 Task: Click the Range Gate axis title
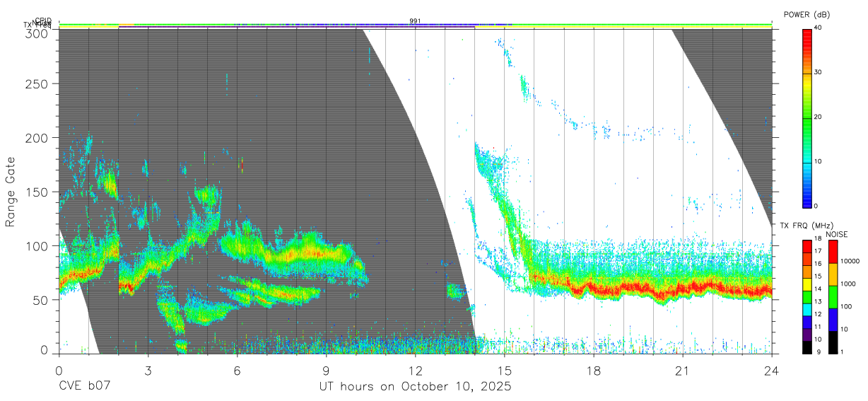(x=11, y=192)
